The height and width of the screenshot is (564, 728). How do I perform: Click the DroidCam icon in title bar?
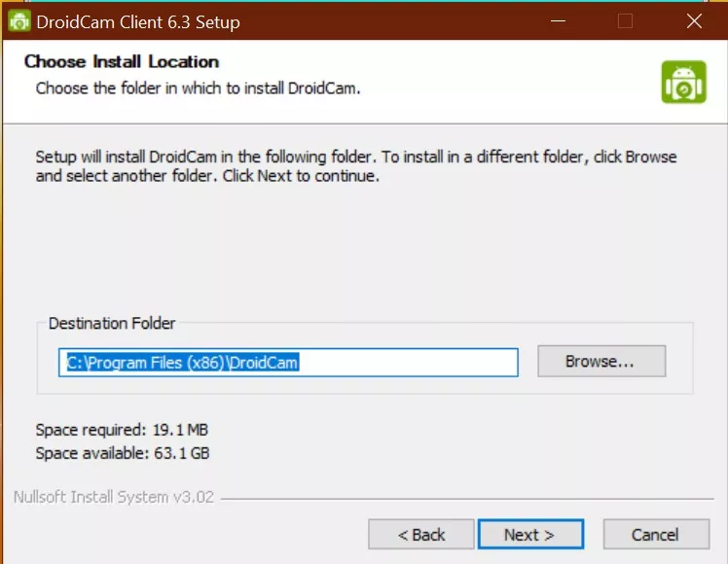18,21
